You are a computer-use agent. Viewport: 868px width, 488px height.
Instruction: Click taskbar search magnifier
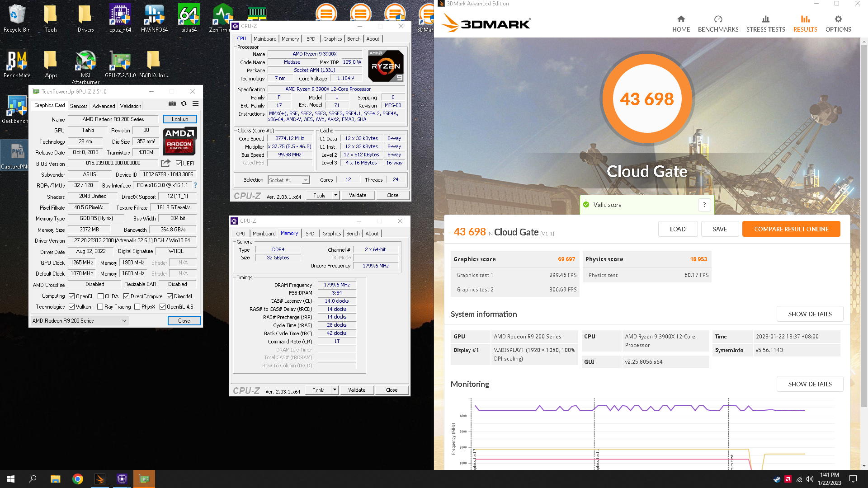tap(33, 479)
